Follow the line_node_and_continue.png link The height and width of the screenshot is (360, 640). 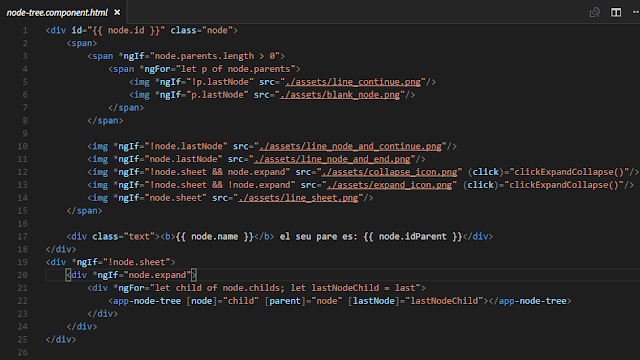click(x=350, y=147)
